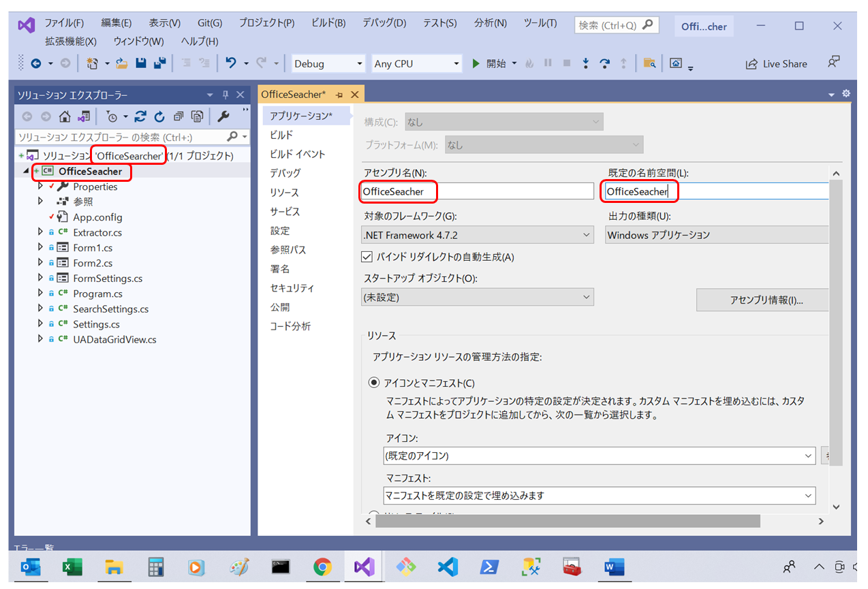Click the horizontal scrollbar in properties page
The height and width of the screenshot is (589, 868).
(x=568, y=521)
